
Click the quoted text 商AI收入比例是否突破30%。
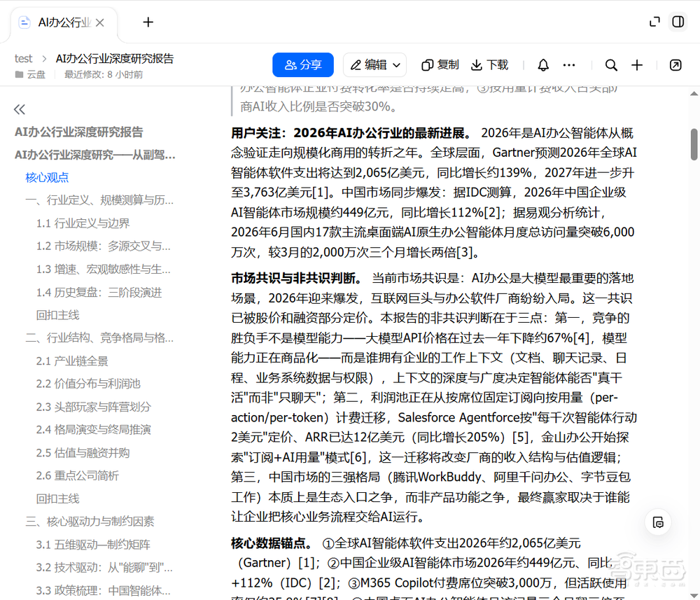(x=318, y=106)
